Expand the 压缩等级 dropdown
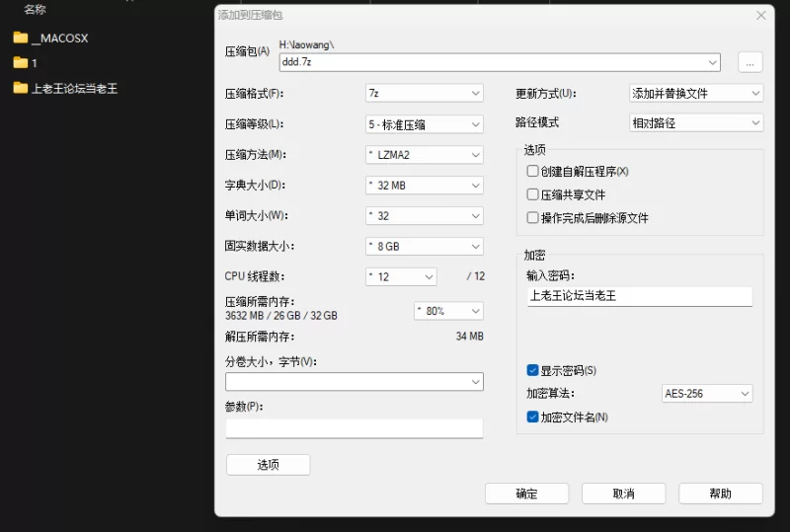 (x=424, y=124)
